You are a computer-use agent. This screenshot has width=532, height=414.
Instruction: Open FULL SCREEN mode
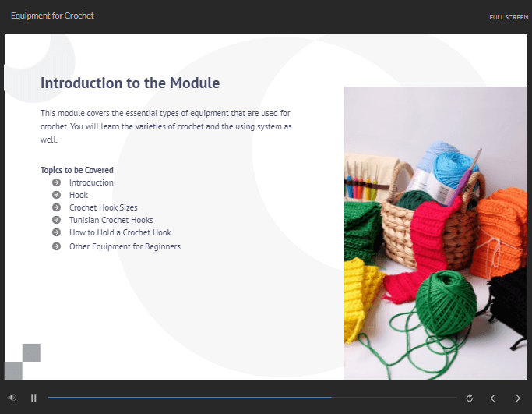pos(509,17)
